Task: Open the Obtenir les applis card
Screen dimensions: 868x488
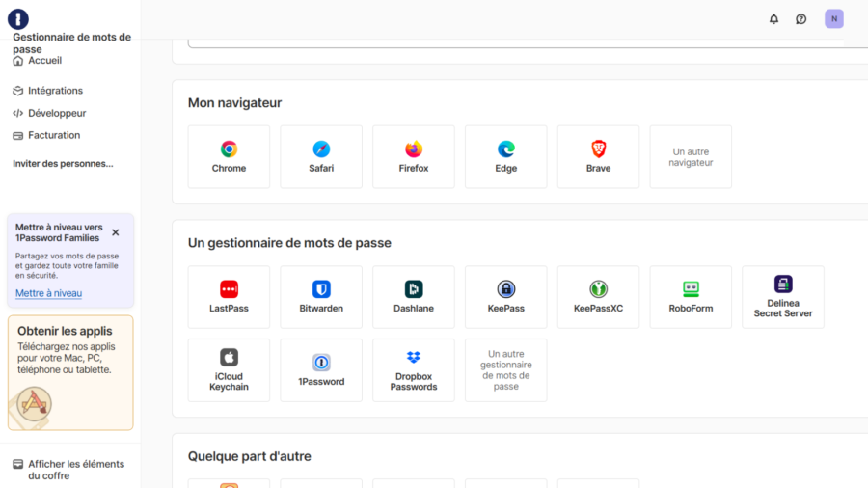Action: 70,372
